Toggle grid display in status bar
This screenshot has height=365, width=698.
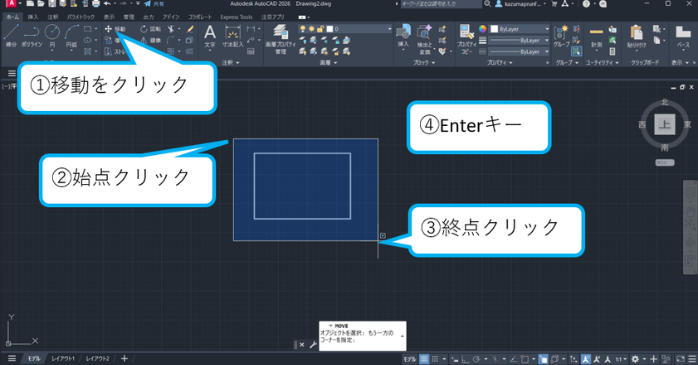(424, 359)
